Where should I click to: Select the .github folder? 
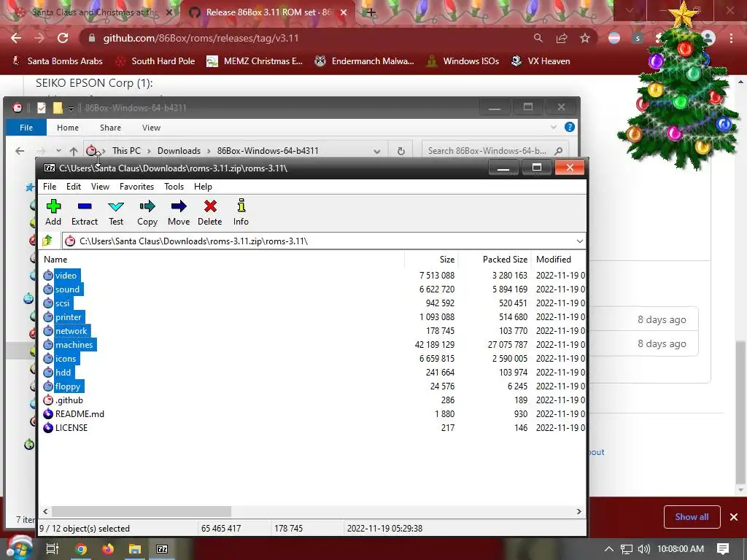(x=69, y=400)
